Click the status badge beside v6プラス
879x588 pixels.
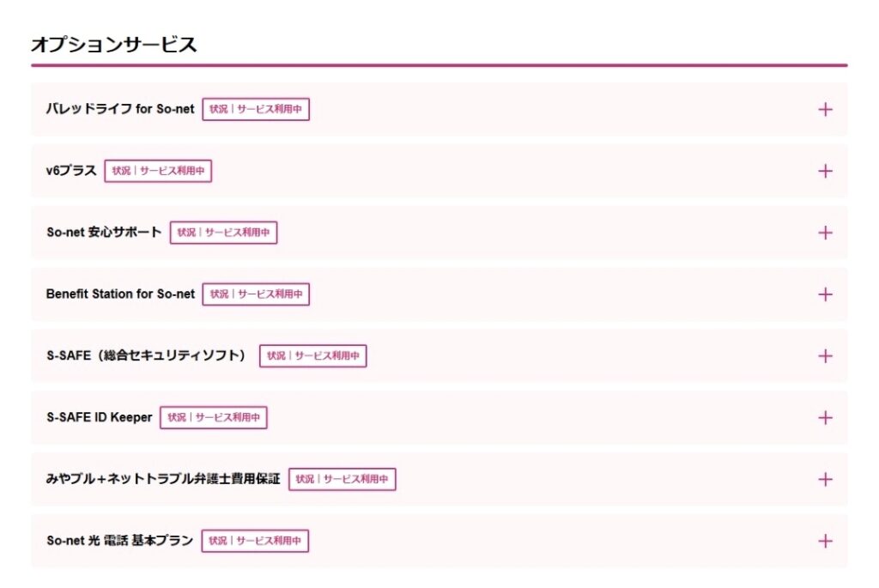click(158, 171)
